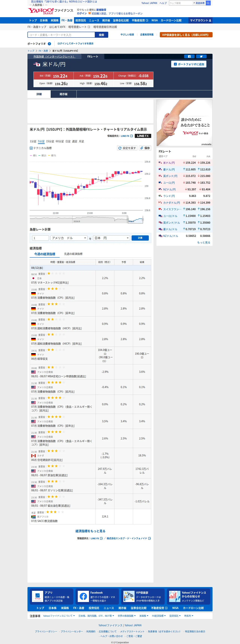The width and height of the screenshot is (240, 644).
Task: Open the VIP倶楽部 footer illustration
Action: tap(129, 597)
